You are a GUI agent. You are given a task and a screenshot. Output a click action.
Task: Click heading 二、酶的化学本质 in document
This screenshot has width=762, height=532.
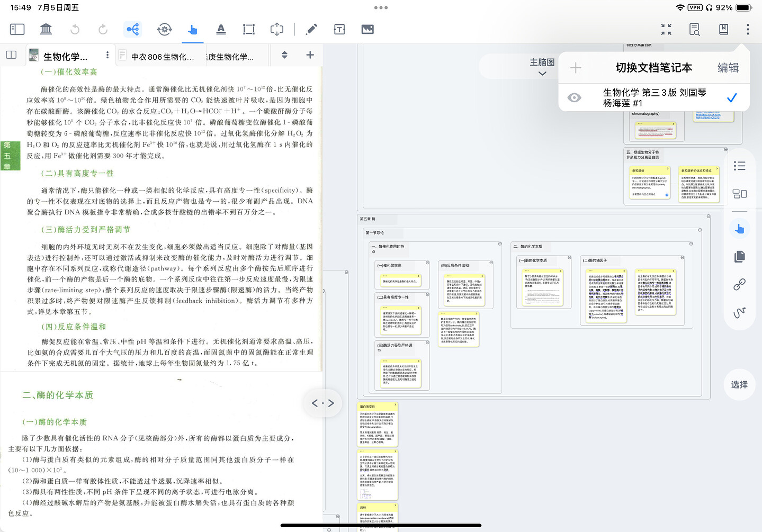(58, 395)
